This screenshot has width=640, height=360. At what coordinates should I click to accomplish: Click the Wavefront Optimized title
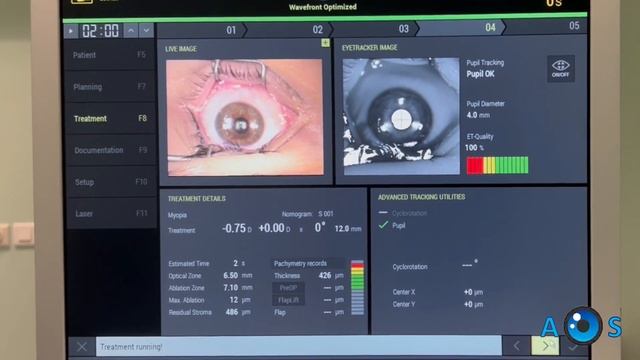pyautogui.click(x=323, y=7)
